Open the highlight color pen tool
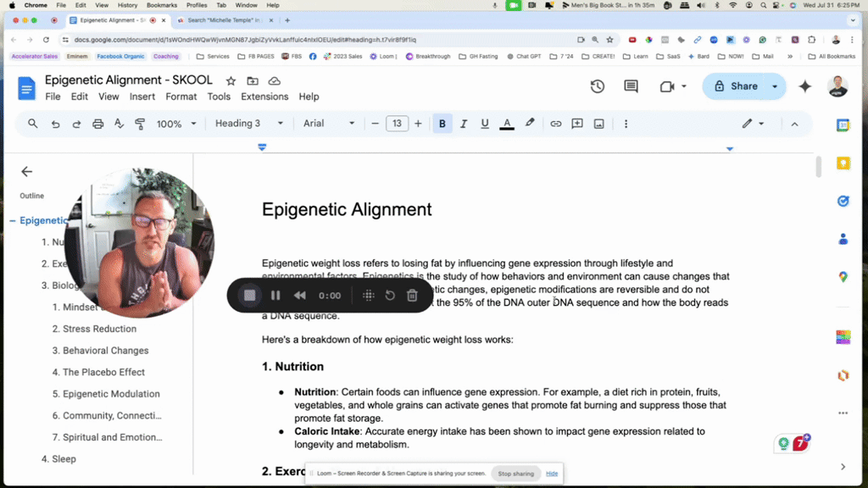Image resolution: width=868 pixels, height=488 pixels. click(530, 124)
